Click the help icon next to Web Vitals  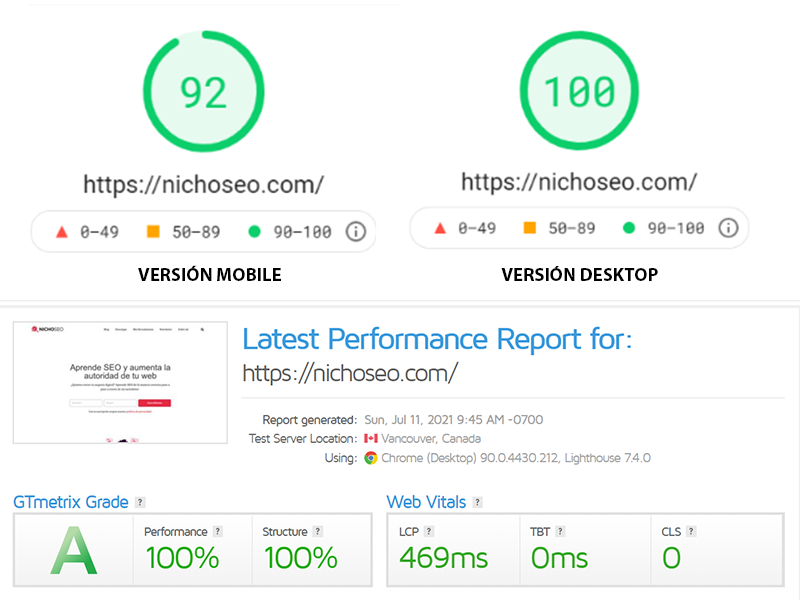click(x=477, y=503)
